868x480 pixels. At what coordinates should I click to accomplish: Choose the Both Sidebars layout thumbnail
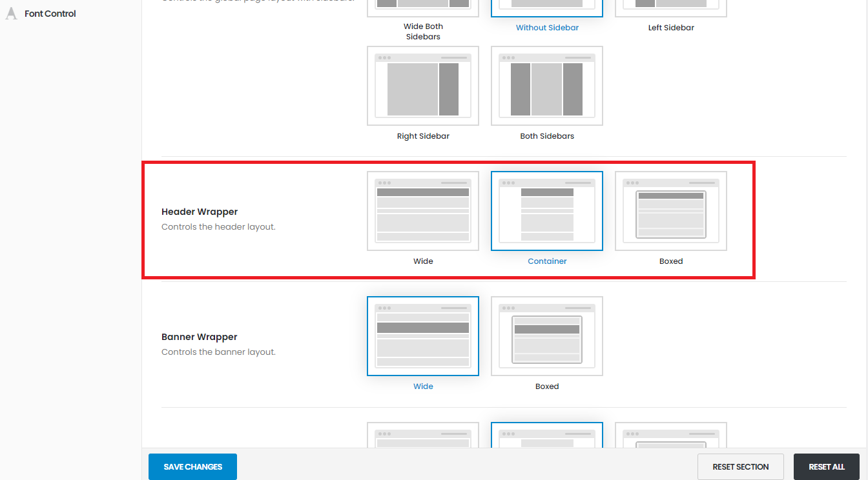click(x=547, y=86)
